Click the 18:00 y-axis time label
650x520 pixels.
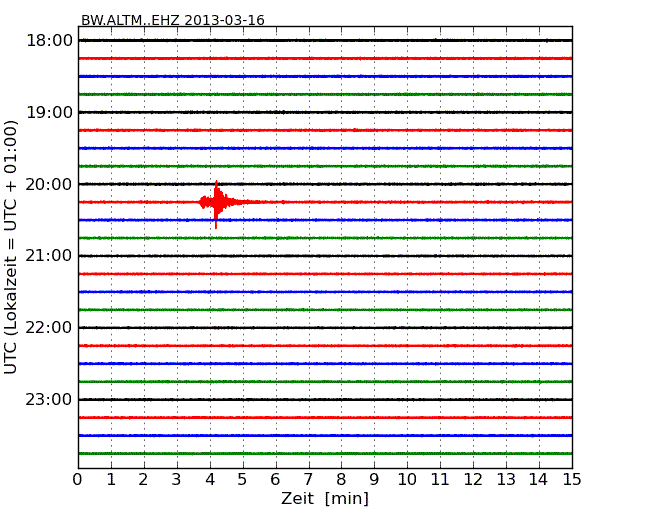(49, 41)
